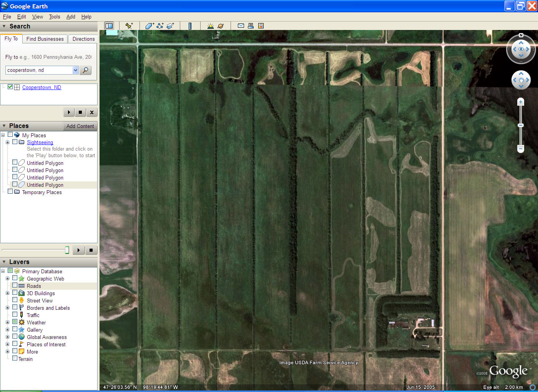Toggle sunlight across the landscape icon
538x392 pixels.
(210, 26)
